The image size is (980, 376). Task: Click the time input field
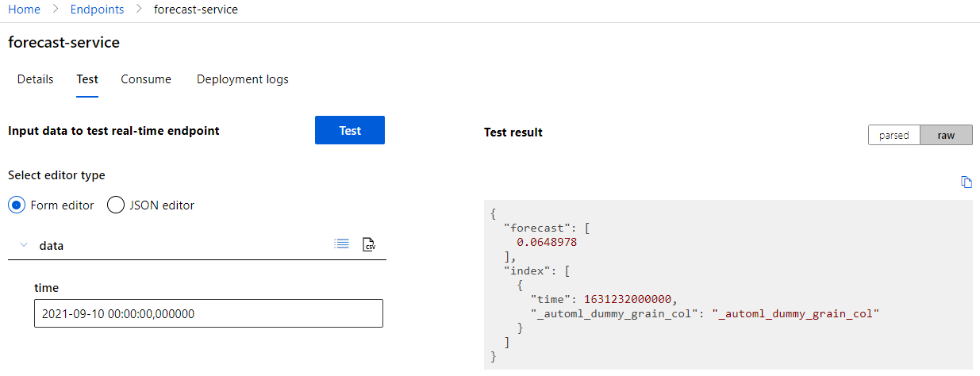[x=209, y=313]
